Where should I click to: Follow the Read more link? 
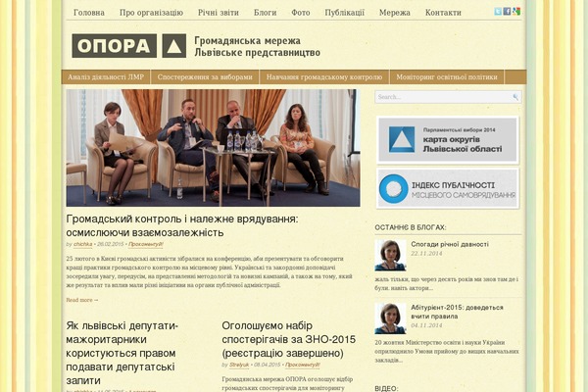click(x=82, y=300)
